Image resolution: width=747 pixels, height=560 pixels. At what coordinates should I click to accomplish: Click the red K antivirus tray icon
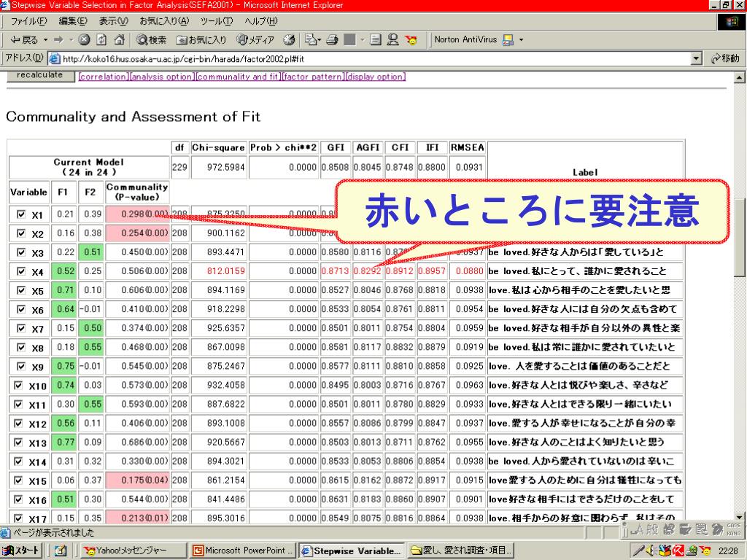[x=678, y=551]
